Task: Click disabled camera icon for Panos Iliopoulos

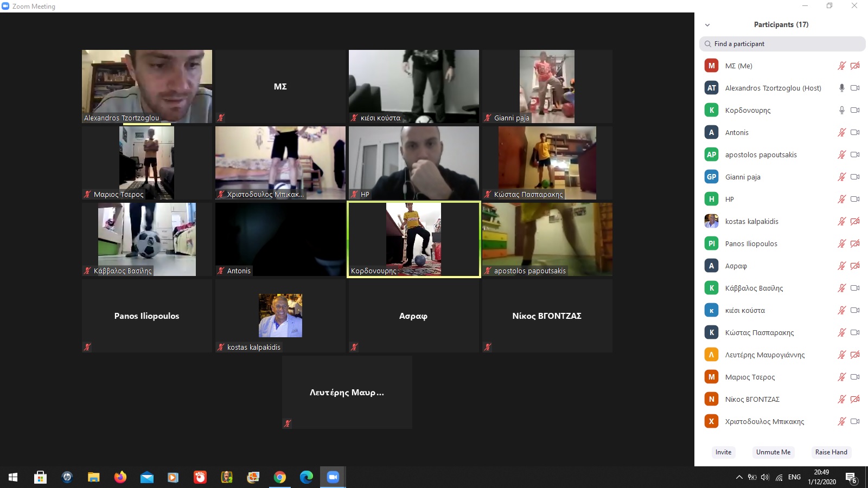Action: pyautogui.click(x=855, y=243)
